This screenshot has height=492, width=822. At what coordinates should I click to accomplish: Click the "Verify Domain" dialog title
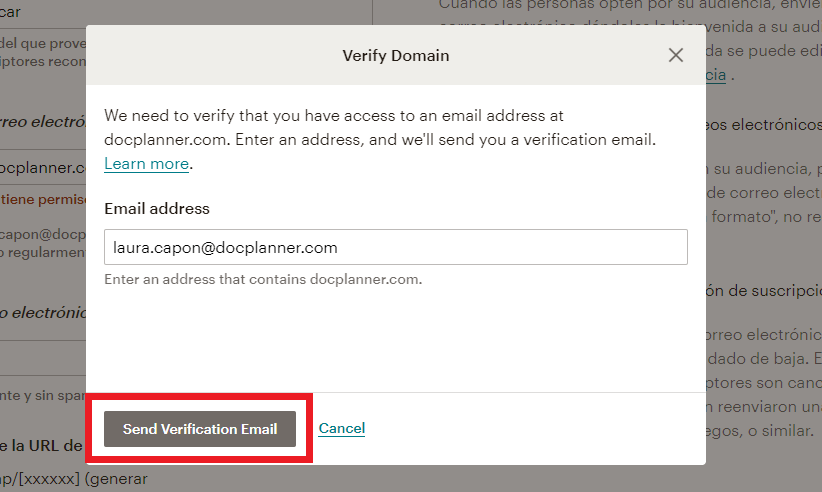click(396, 56)
